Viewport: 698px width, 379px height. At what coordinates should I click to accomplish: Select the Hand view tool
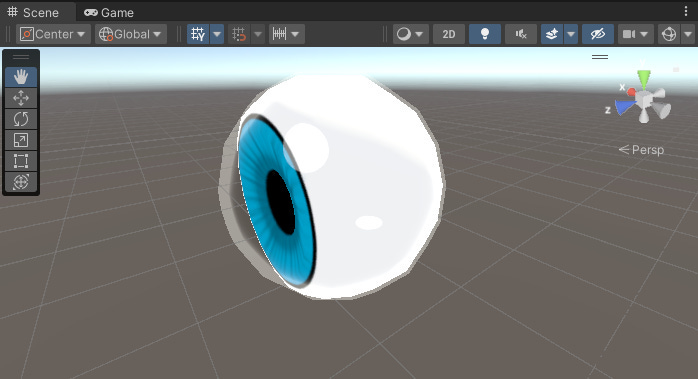(x=21, y=77)
